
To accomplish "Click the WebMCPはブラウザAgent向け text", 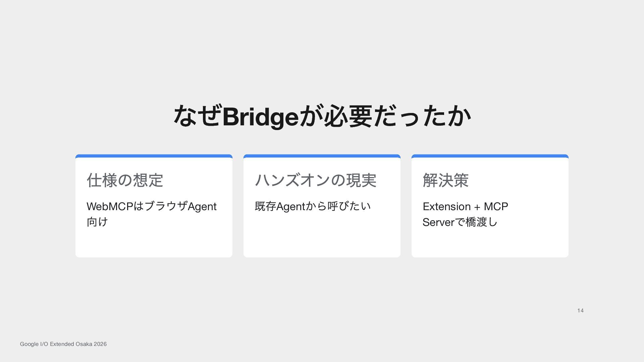I will pos(152,214).
